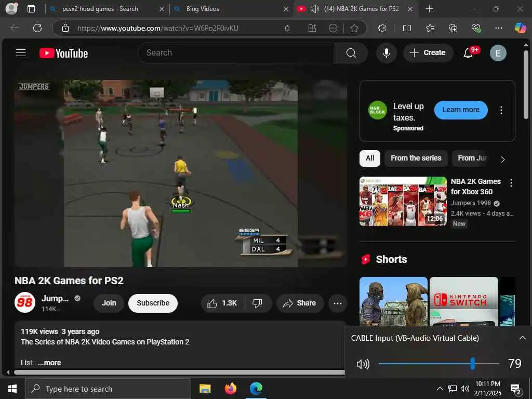Open more actions ellipsis under video

[338, 303]
